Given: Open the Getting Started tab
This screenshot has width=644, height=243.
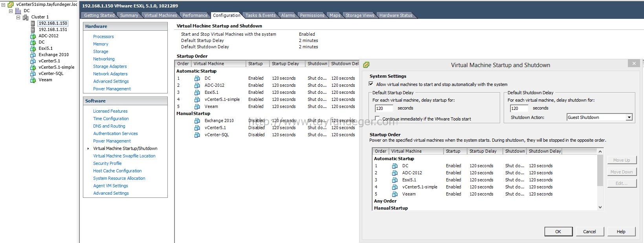Looking at the screenshot, I should tap(99, 15).
